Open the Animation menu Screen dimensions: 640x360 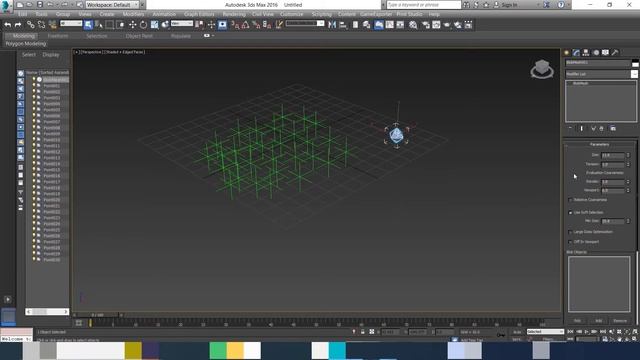pyautogui.click(x=164, y=14)
